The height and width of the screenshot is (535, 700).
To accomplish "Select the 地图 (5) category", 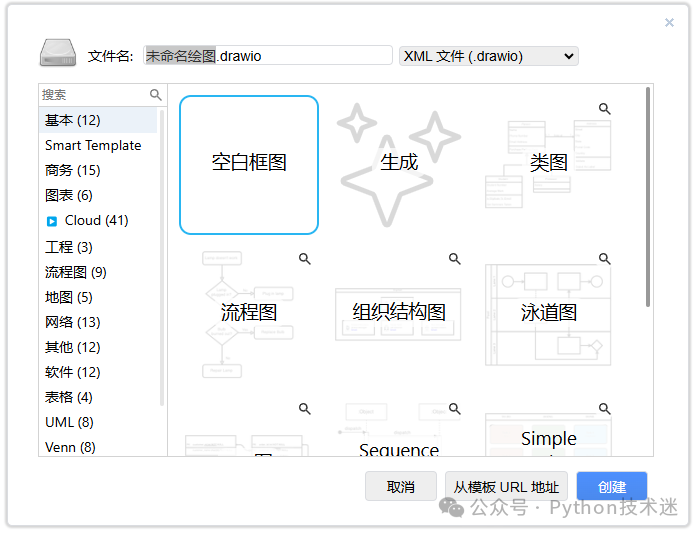I will [98, 297].
